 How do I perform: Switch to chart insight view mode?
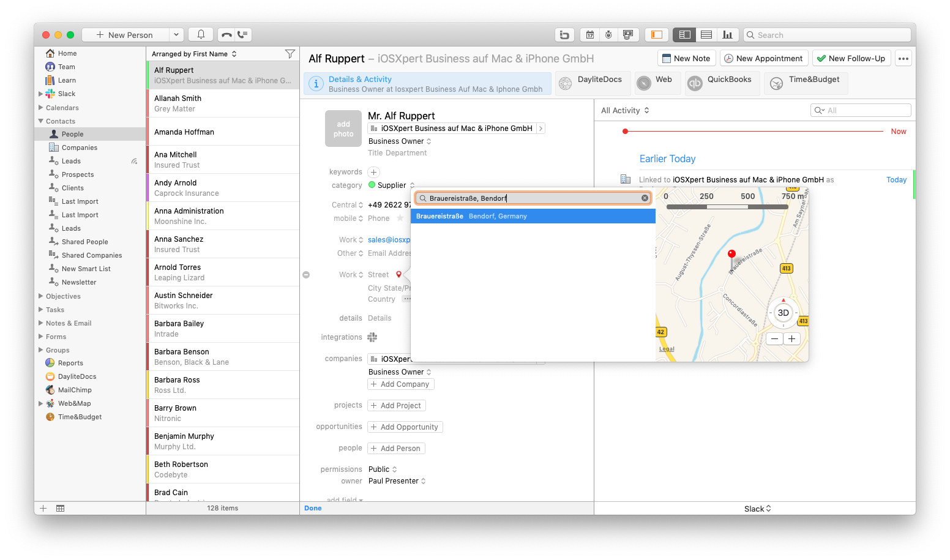coord(727,35)
